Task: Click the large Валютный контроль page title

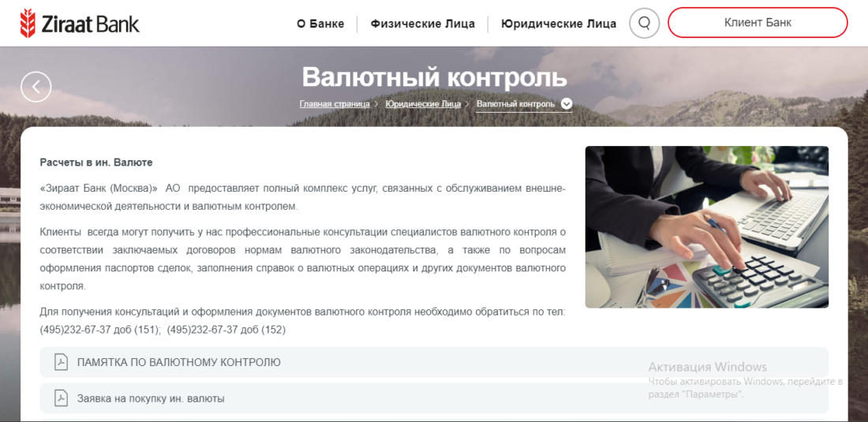Action: (x=434, y=77)
